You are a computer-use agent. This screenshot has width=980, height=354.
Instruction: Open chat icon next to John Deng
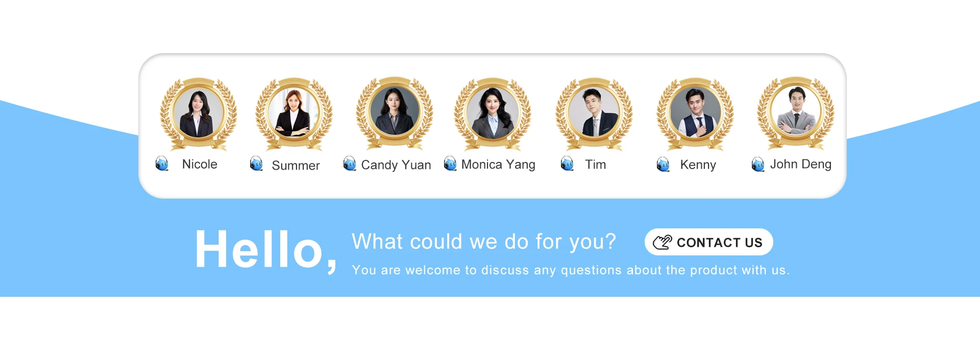758,164
